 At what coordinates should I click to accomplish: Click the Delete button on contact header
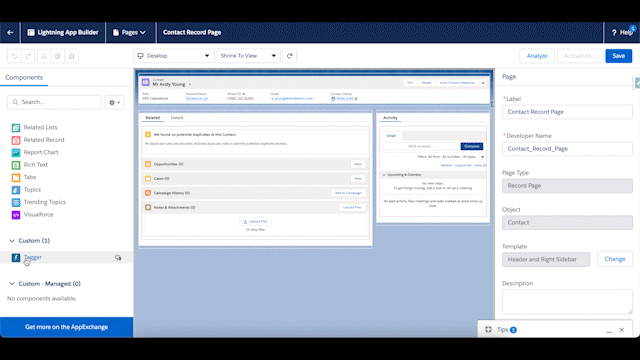click(x=426, y=83)
